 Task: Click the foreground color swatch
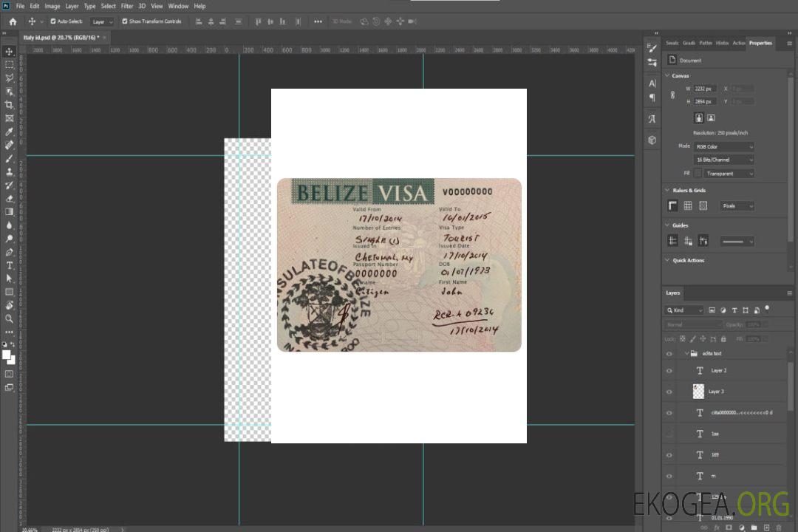pos(7,355)
